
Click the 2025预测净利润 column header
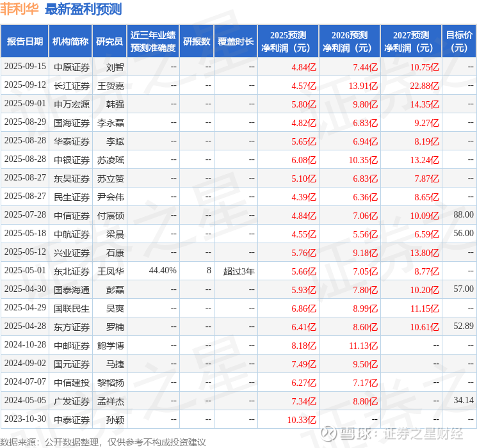click(x=288, y=42)
